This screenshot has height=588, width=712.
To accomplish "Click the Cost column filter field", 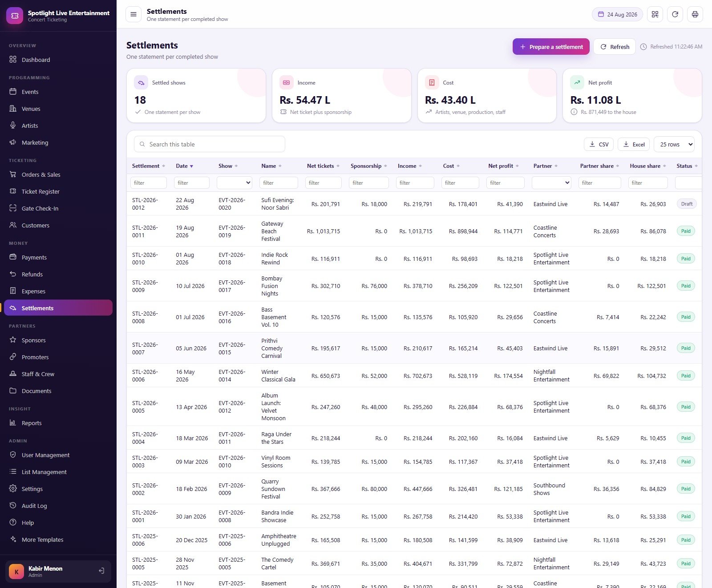I will pos(460,182).
